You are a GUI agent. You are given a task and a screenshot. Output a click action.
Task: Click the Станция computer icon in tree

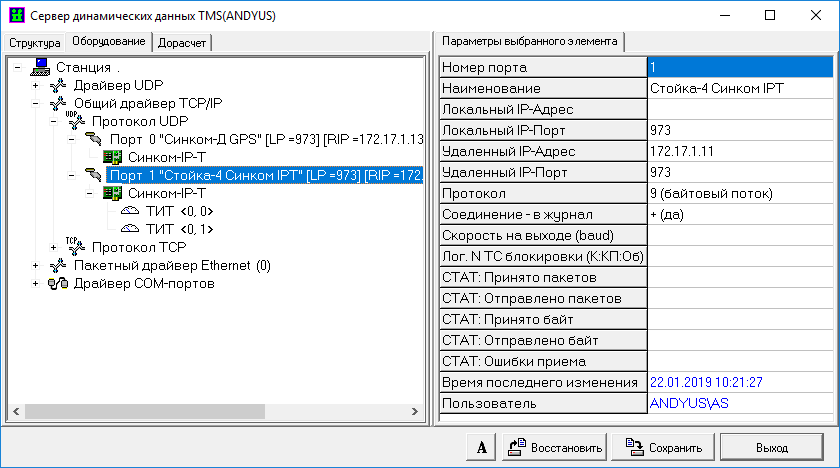41,67
